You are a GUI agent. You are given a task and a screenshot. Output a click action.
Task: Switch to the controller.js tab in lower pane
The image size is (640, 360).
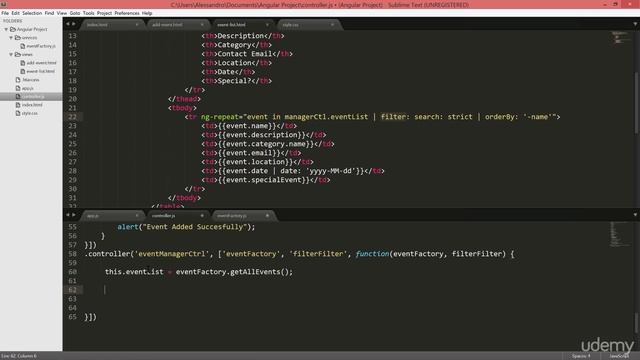[x=163, y=216]
